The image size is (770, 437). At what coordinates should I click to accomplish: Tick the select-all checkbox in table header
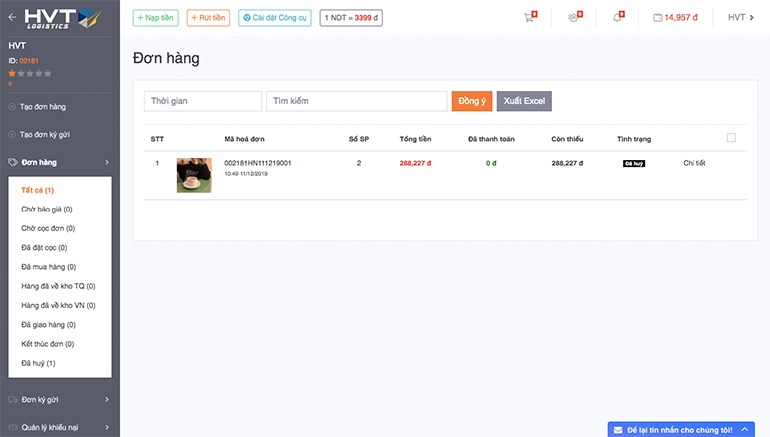731,137
